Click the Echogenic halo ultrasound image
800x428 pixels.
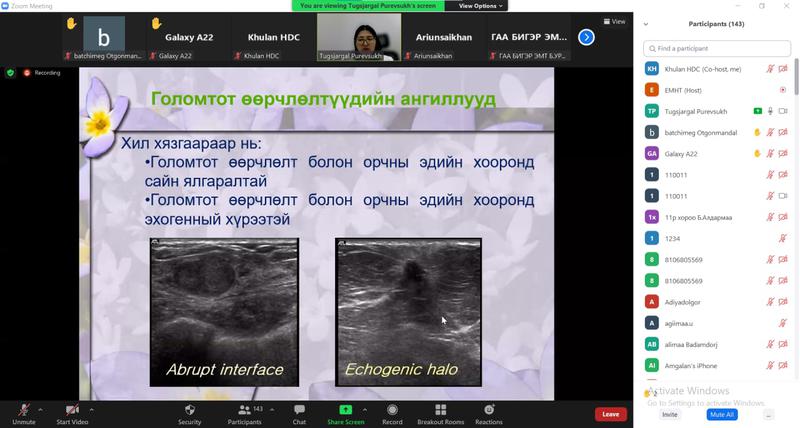408,312
